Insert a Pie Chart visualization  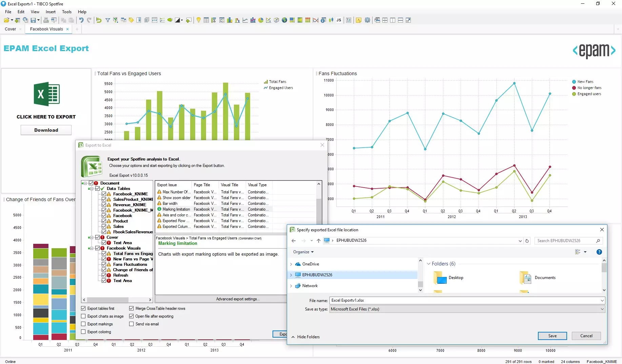(x=261, y=20)
